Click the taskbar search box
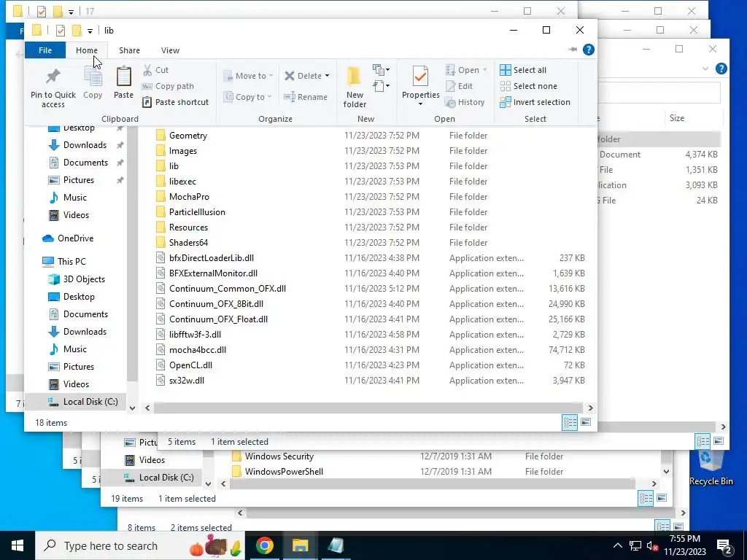The height and width of the screenshot is (560, 747). pyautogui.click(x=140, y=545)
